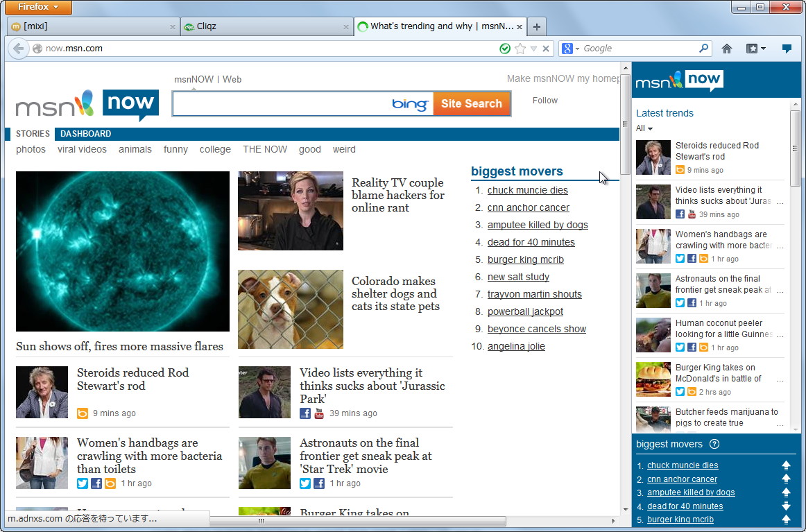
Task: Switch to the [mixi] tab
Action: pyautogui.click(x=94, y=27)
